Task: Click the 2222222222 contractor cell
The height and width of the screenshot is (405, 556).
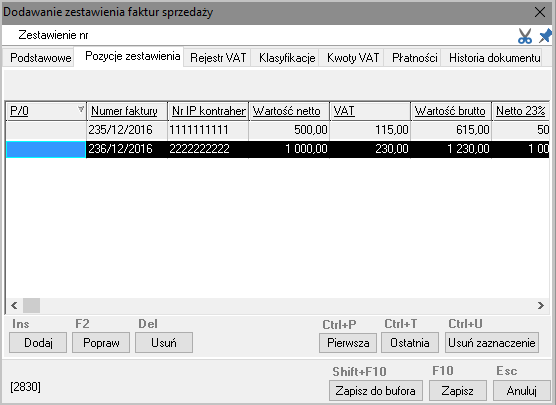Action: [208, 149]
